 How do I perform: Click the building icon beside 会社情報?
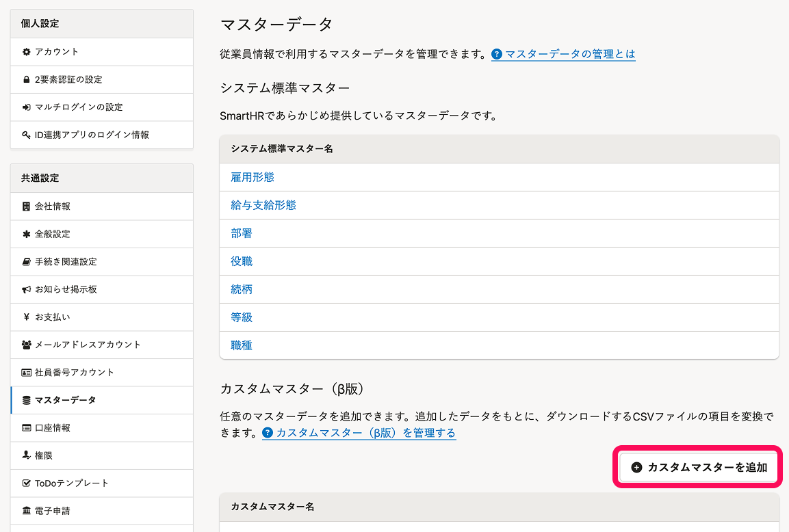pyautogui.click(x=27, y=207)
